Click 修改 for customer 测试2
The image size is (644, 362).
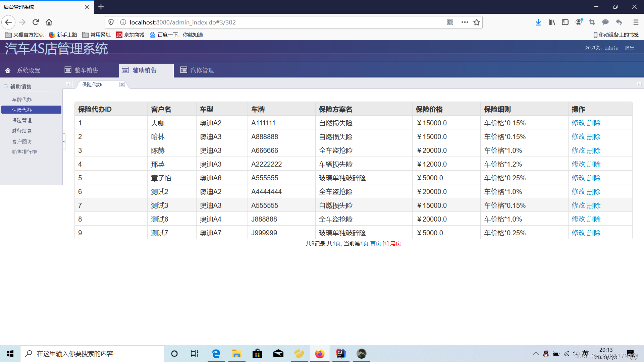(x=578, y=192)
